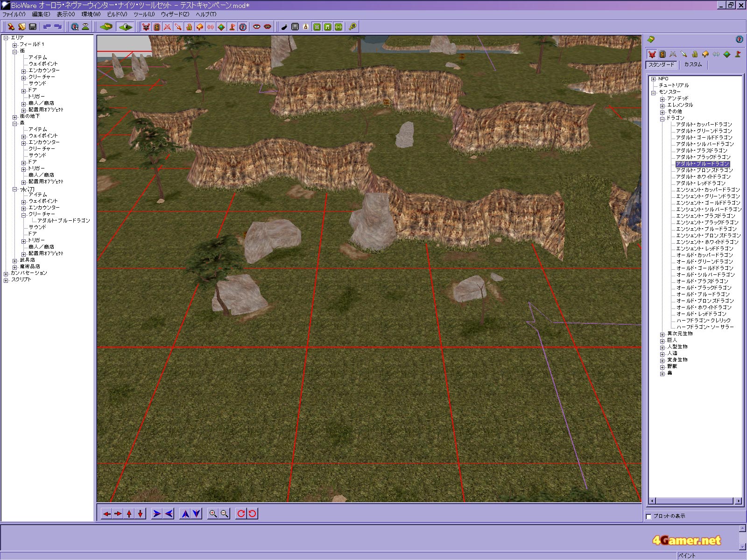Open the ヘルプ menu
Image resolution: width=747 pixels, height=560 pixels.
click(206, 14)
